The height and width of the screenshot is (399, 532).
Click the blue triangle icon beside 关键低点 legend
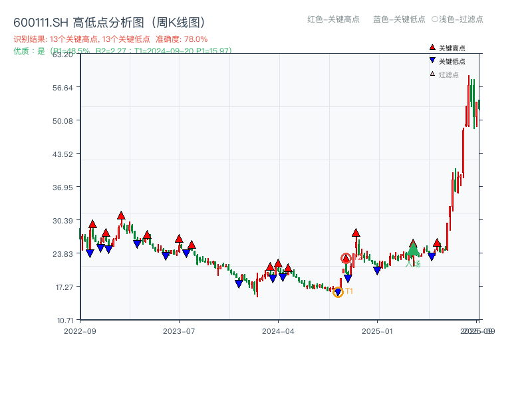(432, 61)
